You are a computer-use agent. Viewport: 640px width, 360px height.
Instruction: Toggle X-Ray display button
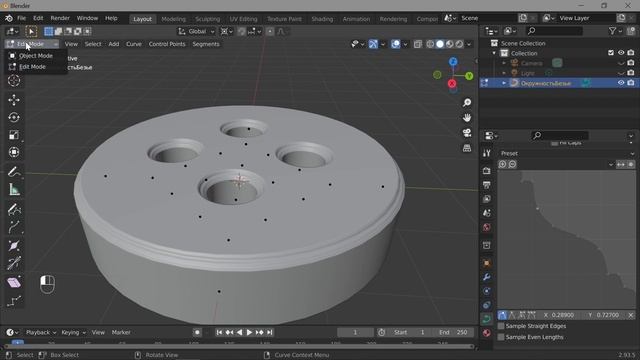point(418,44)
